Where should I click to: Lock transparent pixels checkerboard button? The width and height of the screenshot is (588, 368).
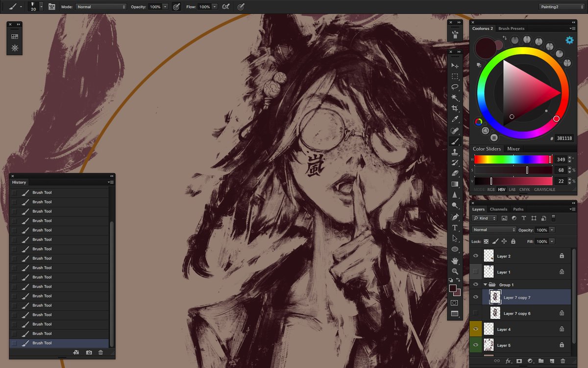pos(486,241)
